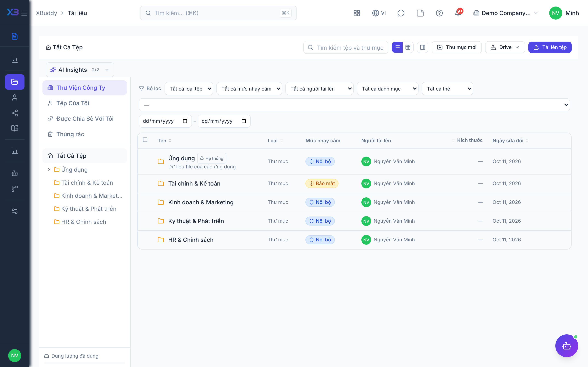Open the apps grid icon
Viewport: 588px width, 367px height.
click(357, 13)
